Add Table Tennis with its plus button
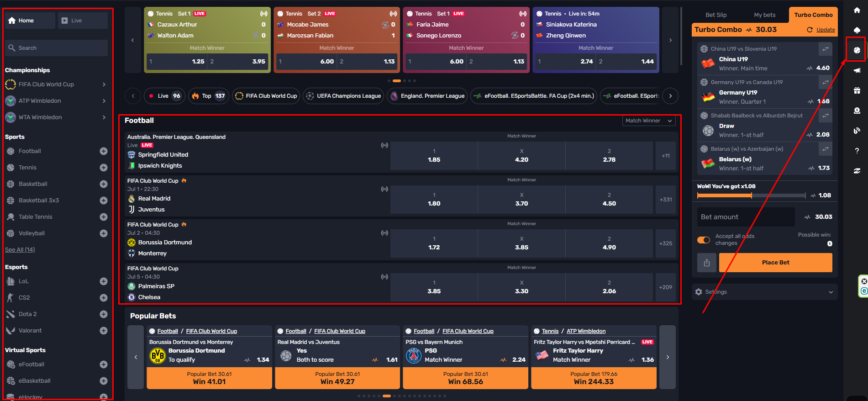 104,217
